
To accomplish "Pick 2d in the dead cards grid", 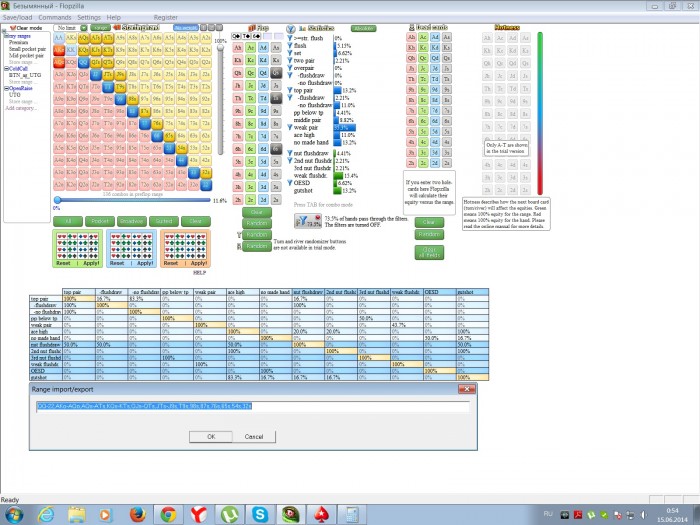I will (x=435, y=163).
